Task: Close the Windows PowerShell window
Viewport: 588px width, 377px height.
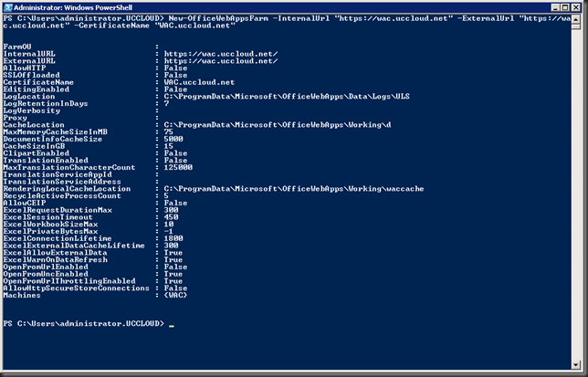Action: point(575,7)
